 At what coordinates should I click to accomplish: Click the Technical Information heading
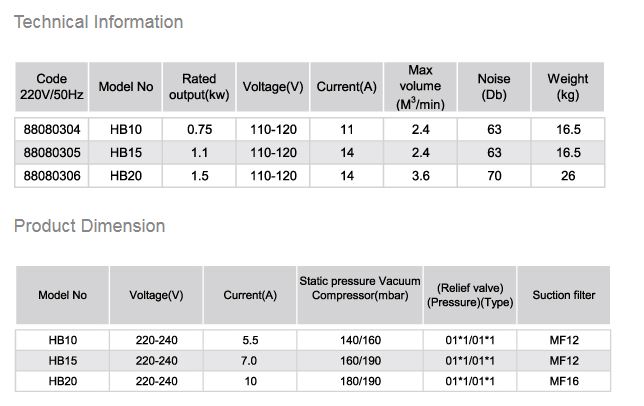(x=99, y=22)
